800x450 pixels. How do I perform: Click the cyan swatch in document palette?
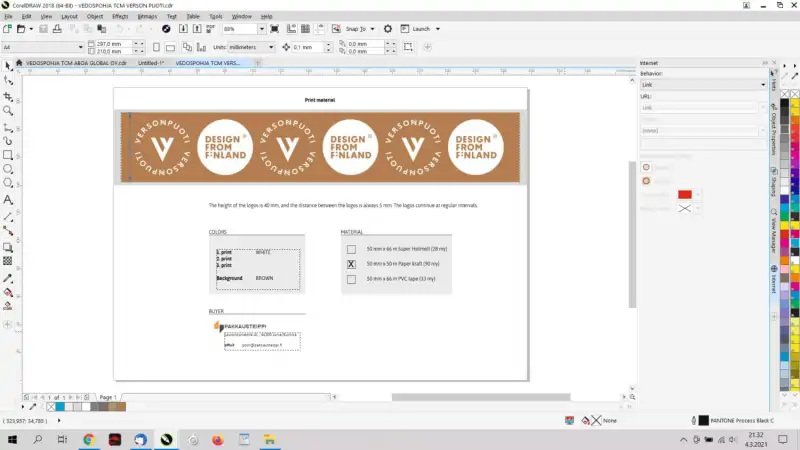(60, 407)
